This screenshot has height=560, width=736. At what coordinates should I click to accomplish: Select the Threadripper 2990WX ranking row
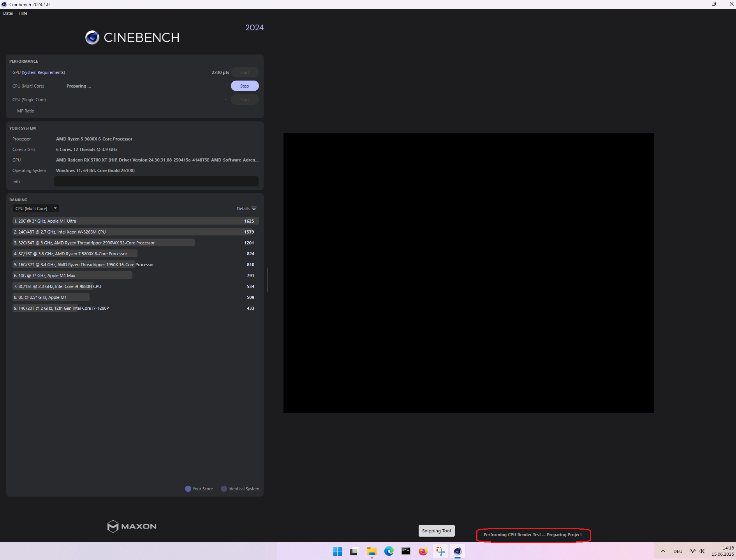136,243
